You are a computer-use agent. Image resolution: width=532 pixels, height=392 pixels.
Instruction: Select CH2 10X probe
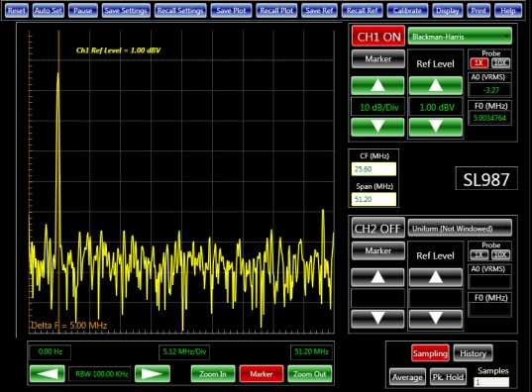[x=500, y=254]
